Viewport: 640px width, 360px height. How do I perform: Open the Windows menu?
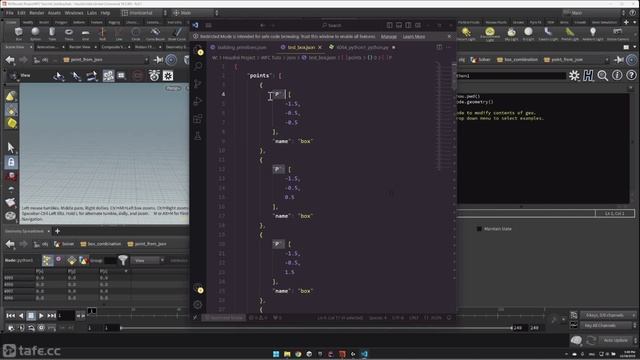point(74,13)
